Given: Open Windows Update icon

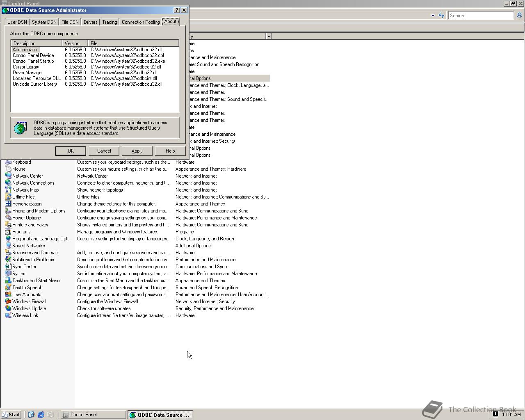Looking at the screenshot, I should click(x=8, y=308).
